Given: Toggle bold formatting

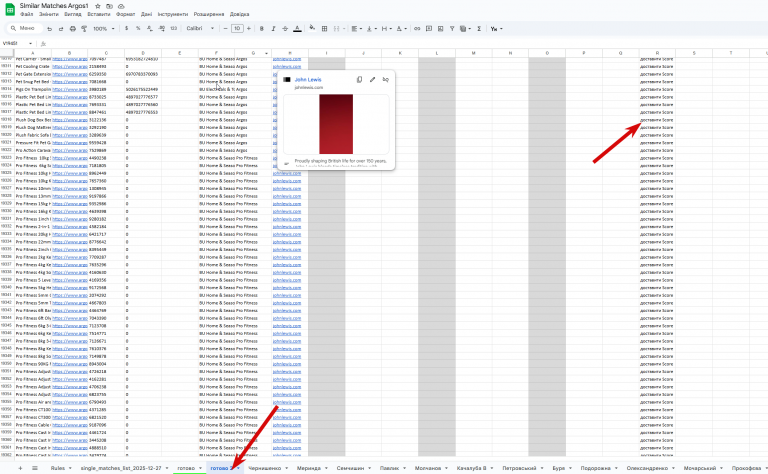Looking at the screenshot, I should click(262, 28).
